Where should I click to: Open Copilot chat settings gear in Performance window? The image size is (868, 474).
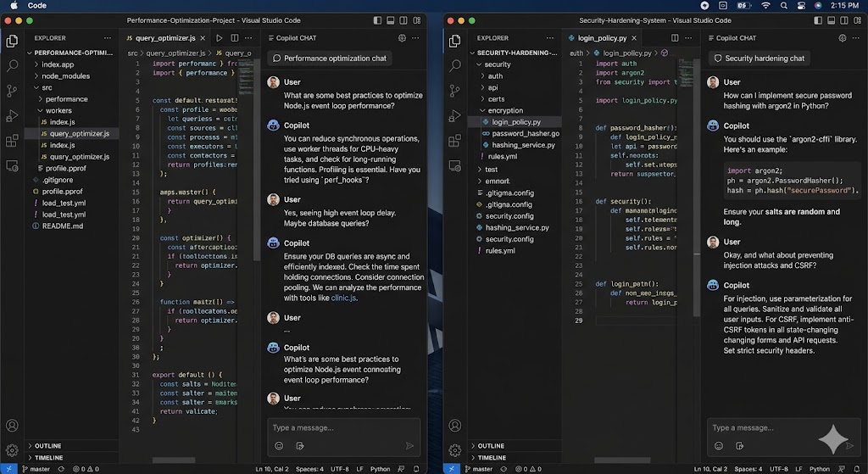coord(402,38)
